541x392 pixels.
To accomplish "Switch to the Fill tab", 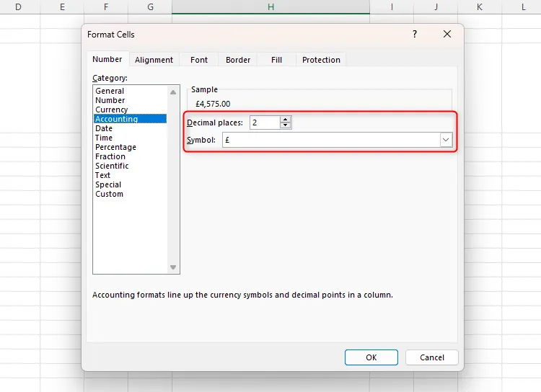I will coord(277,60).
